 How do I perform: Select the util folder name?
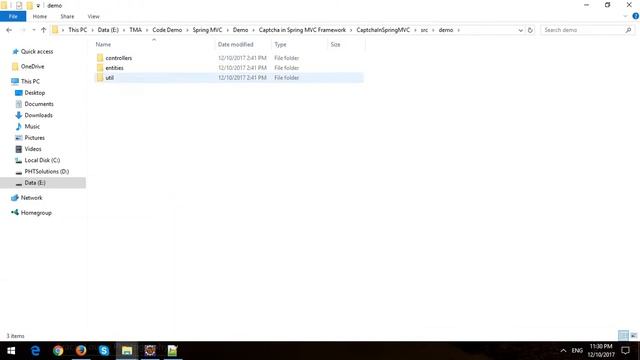[109, 78]
